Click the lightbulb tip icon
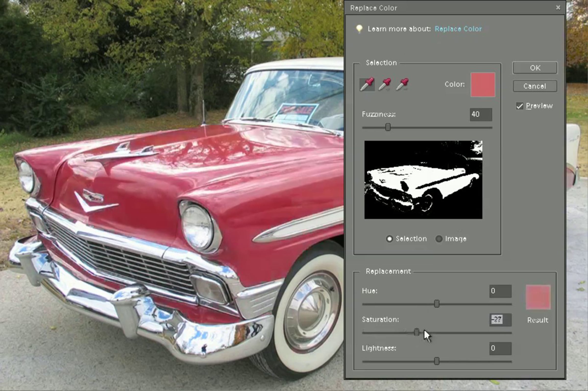 [x=359, y=29]
